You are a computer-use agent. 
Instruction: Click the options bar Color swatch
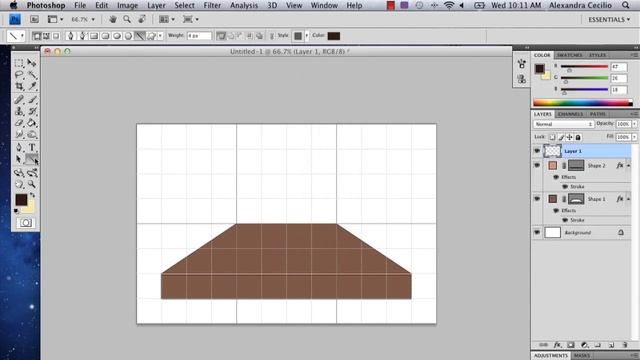click(x=333, y=36)
